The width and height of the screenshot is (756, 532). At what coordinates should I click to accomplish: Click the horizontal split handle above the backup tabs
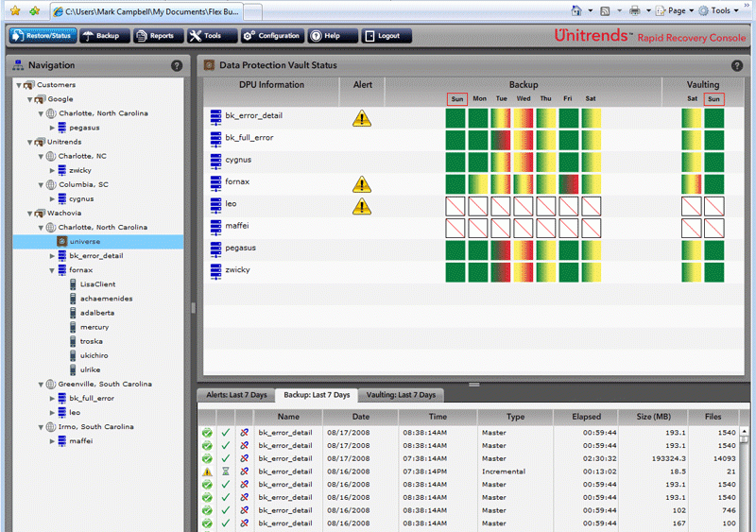pos(474,385)
